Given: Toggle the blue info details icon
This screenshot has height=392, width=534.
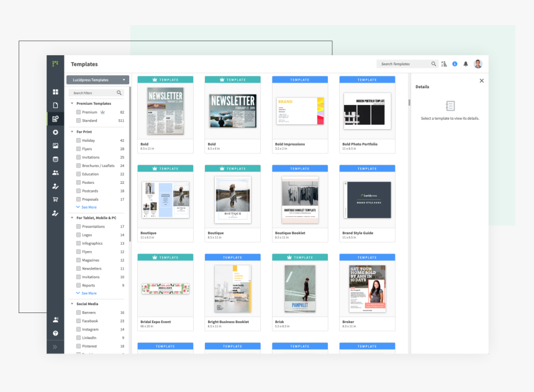Looking at the screenshot, I should pyautogui.click(x=455, y=64).
